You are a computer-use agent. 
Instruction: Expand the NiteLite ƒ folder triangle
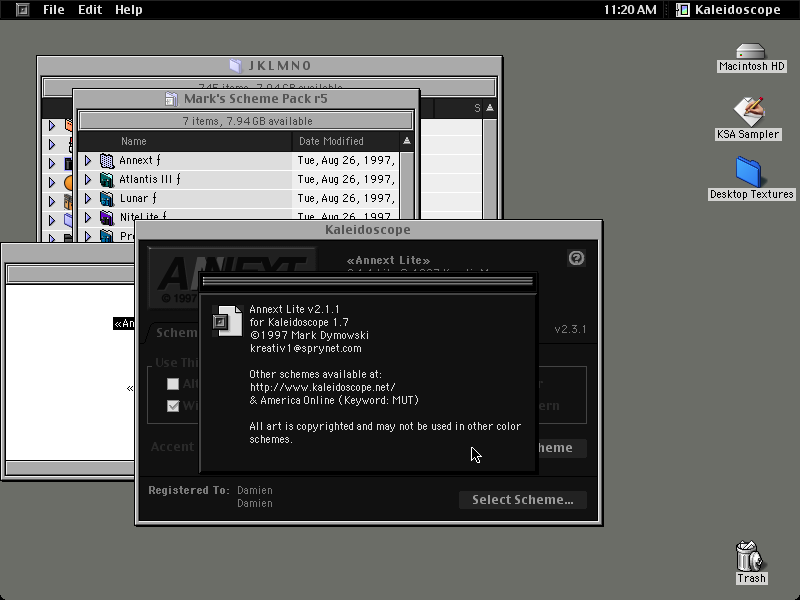pyautogui.click(x=88, y=216)
